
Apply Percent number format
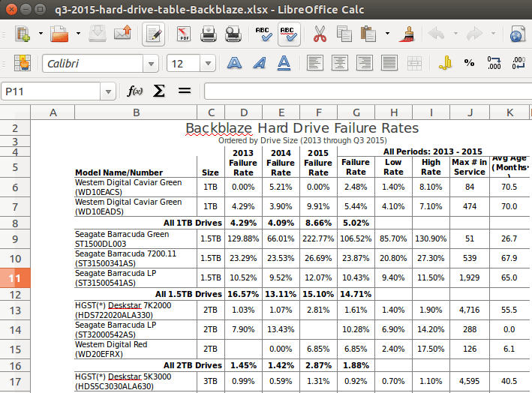coord(469,63)
